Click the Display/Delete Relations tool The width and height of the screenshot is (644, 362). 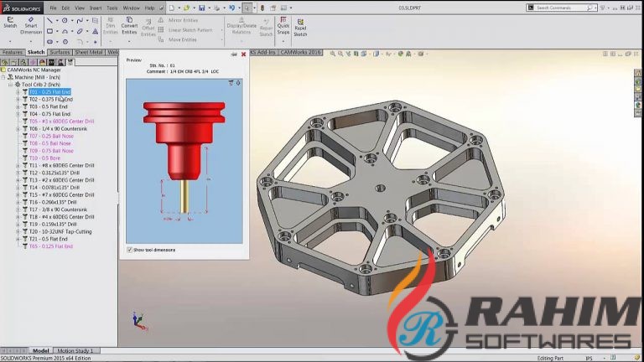tap(241, 25)
